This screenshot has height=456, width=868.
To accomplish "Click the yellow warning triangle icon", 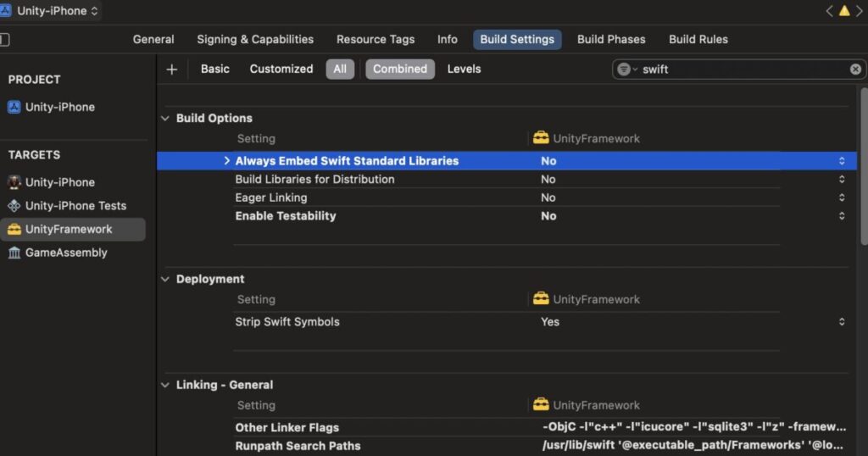I will 844,10.
